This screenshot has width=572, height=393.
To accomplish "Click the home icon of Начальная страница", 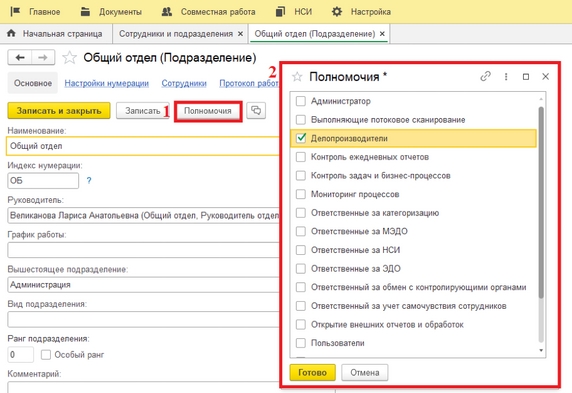I will (x=11, y=33).
